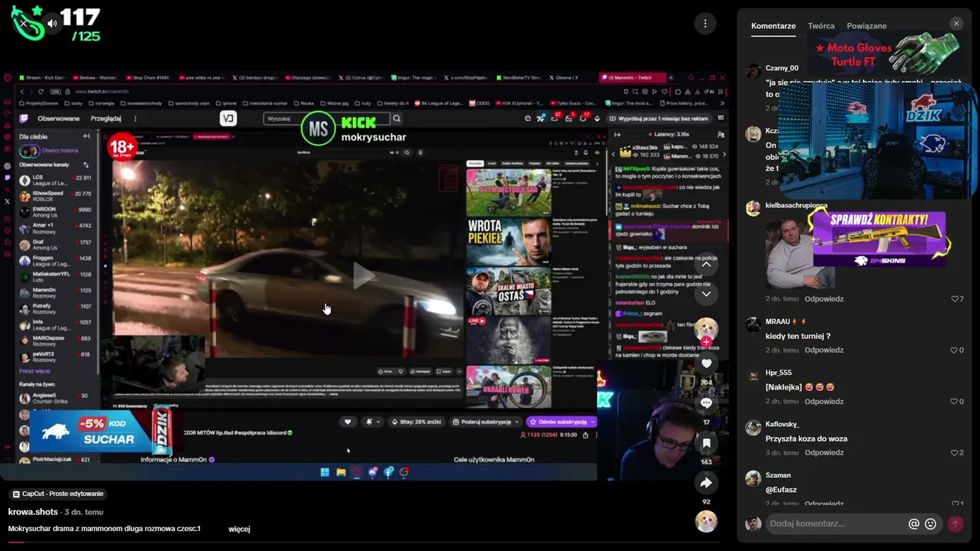980x551 pixels.
Task: Close the comments side panel
Action: pos(956,24)
